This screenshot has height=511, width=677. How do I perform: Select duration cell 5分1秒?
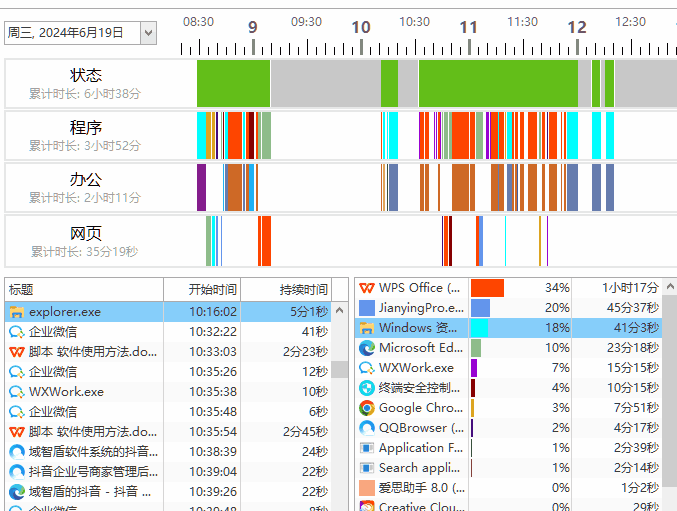286,312
